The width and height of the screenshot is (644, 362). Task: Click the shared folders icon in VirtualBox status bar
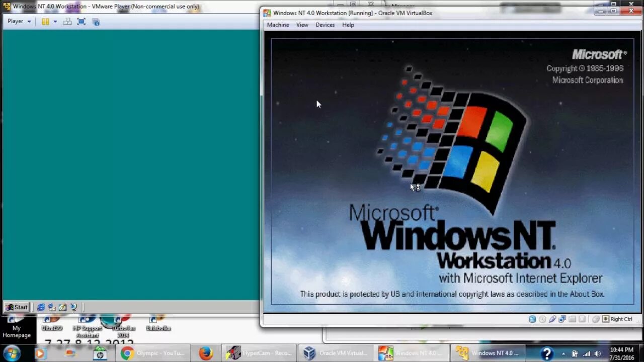point(572,319)
